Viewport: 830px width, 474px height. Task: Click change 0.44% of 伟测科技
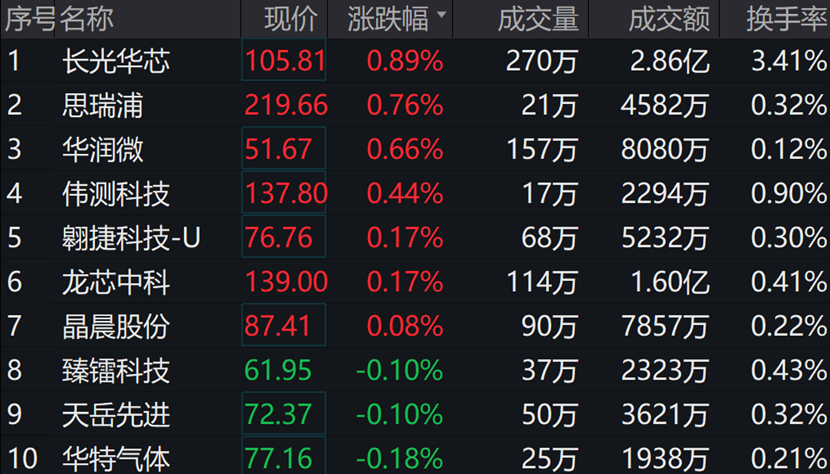(x=405, y=193)
